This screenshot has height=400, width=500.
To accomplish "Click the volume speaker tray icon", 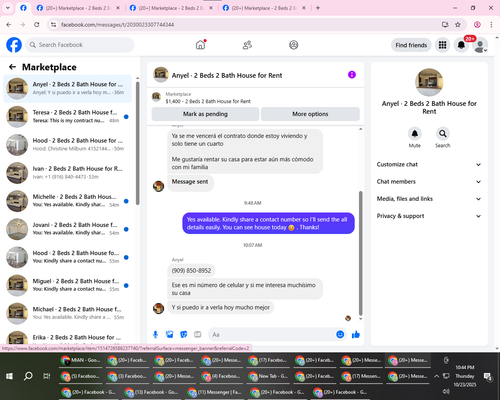I will coord(446,391).
